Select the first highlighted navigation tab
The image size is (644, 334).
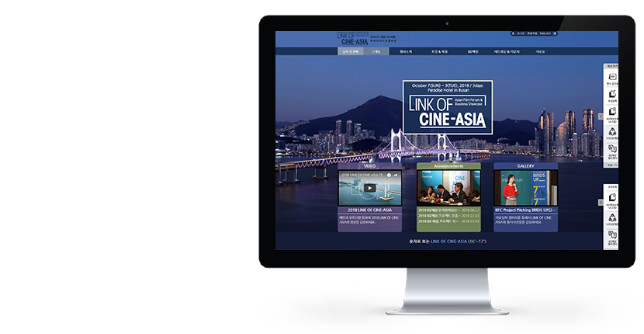click(x=348, y=51)
